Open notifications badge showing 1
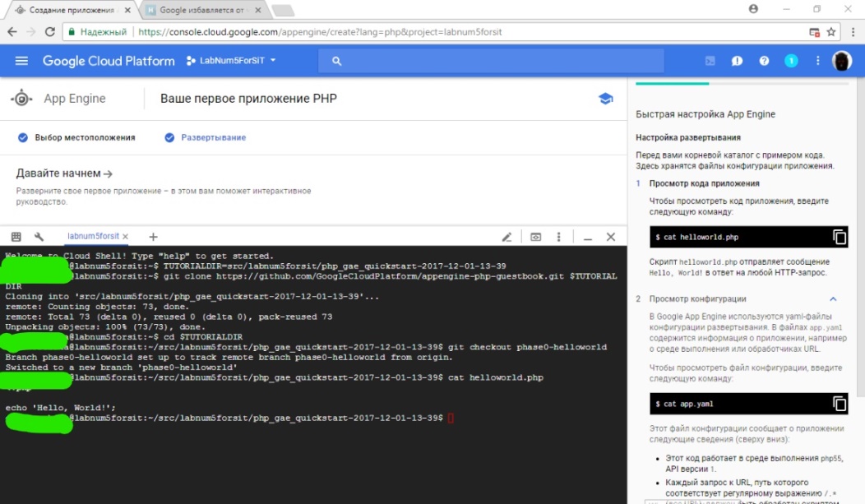Viewport: 865px width, 504px height. pyautogui.click(x=791, y=61)
